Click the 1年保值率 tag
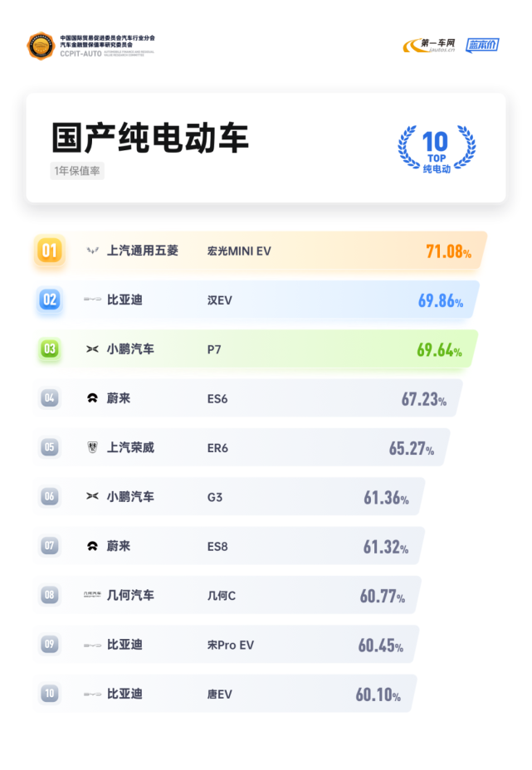The width and height of the screenshot is (532, 770). tap(77, 171)
